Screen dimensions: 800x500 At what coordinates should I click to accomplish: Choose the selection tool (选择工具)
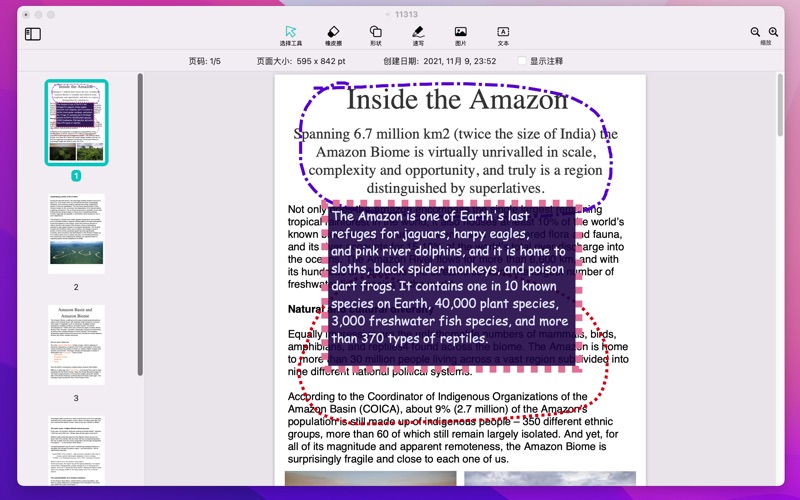(x=291, y=36)
